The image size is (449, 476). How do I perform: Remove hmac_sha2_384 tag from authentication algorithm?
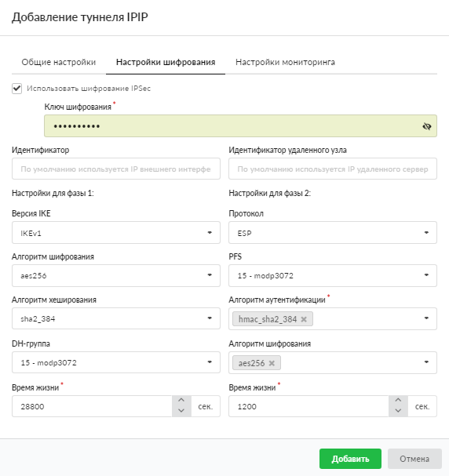click(304, 319)
